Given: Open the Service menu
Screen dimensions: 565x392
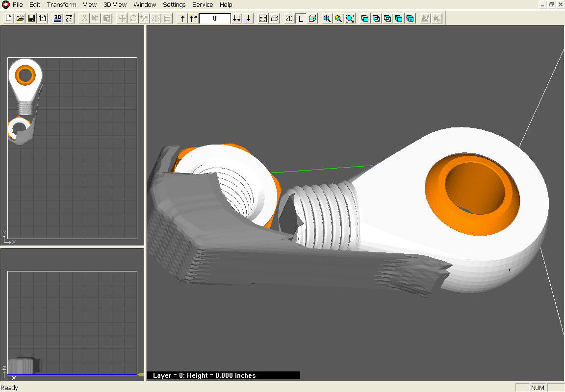Looking at the screenshot, I should 203,4.
